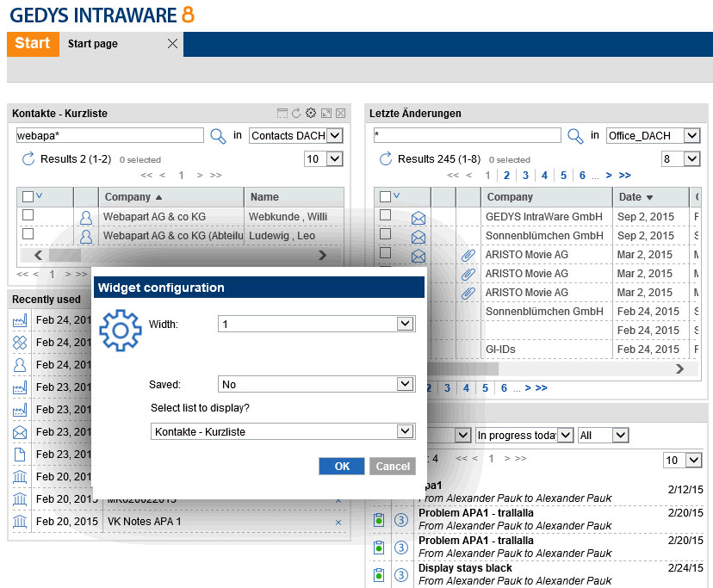Click reload icon in Kontakte - Kurzliste header
Viewport: 713px width, 588px height.
[296, 113]
